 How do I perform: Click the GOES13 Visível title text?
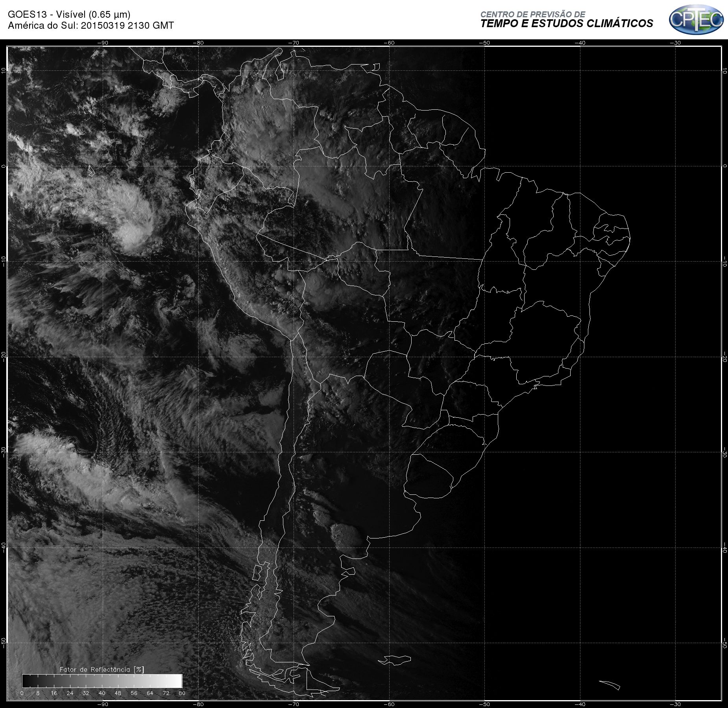pyautogui.click(x=69, y=15)
